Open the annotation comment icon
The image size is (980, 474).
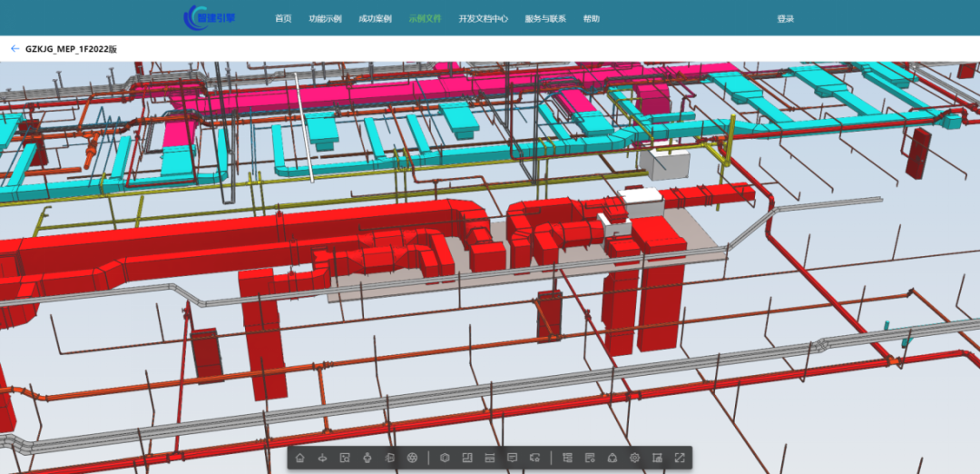tap(513, 458)
